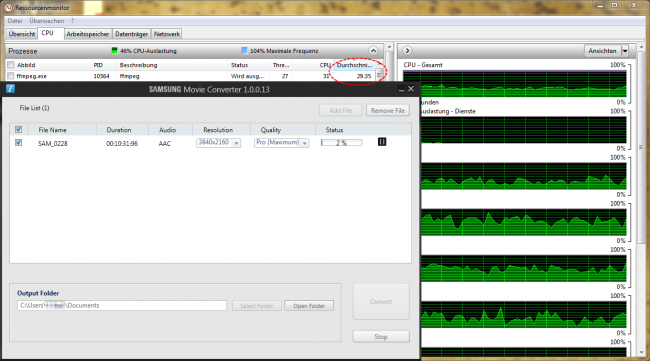Sort by the Thre... column header
This screenshot has width=650, height=361.
[281, 65]
